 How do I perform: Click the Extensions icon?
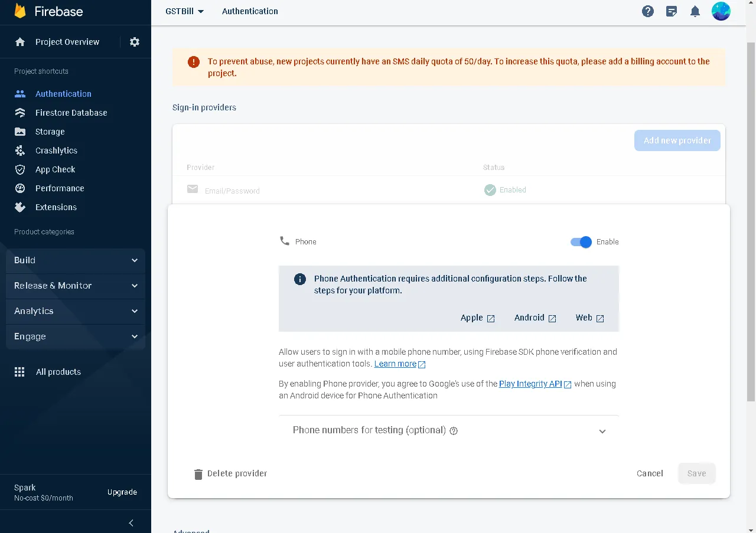(x=20, y=207)
